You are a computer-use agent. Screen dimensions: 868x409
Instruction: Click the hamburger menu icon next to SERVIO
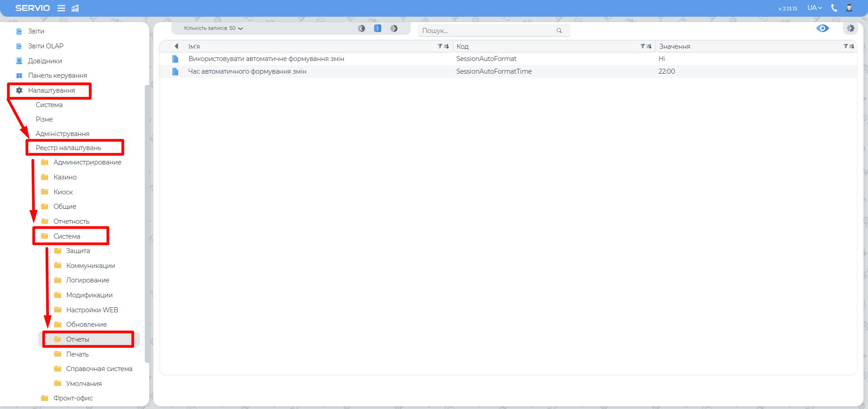point(61,8)
